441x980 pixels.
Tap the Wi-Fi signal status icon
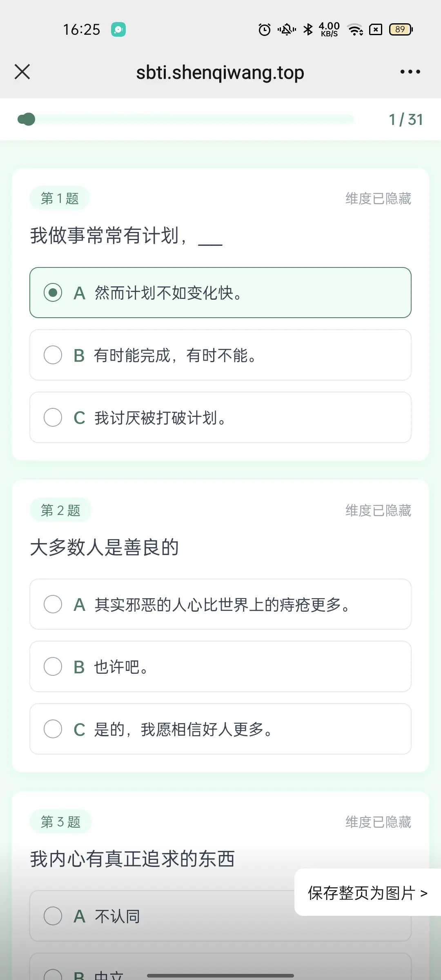(355, 29)
